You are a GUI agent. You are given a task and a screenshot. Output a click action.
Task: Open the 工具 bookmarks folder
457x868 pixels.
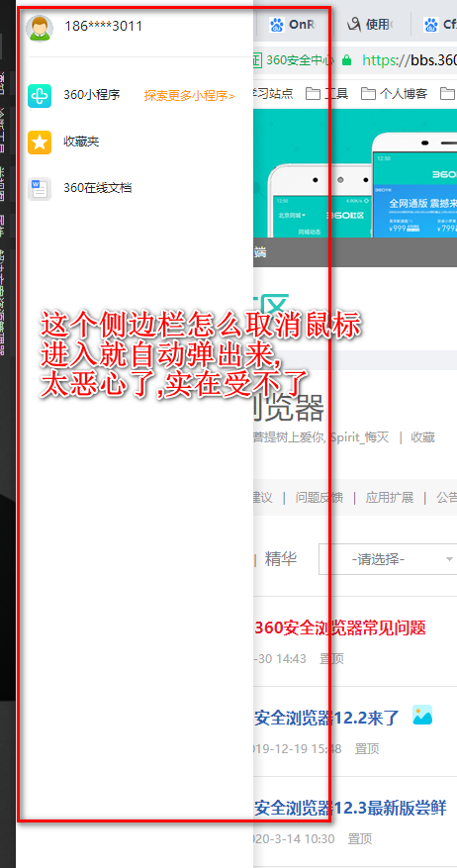point(326,94)
